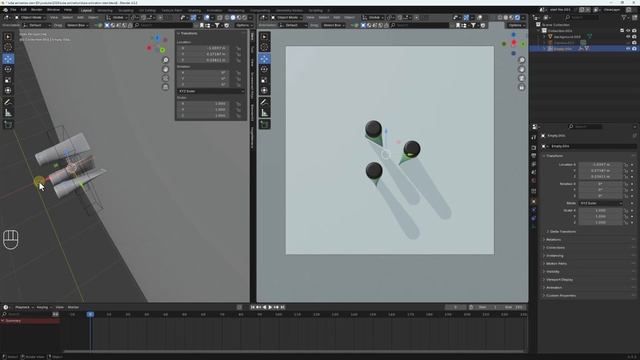Viewport: 640px width, 360px height.
Task: Click the Blender logo menu
Action: tap(5, 10)
